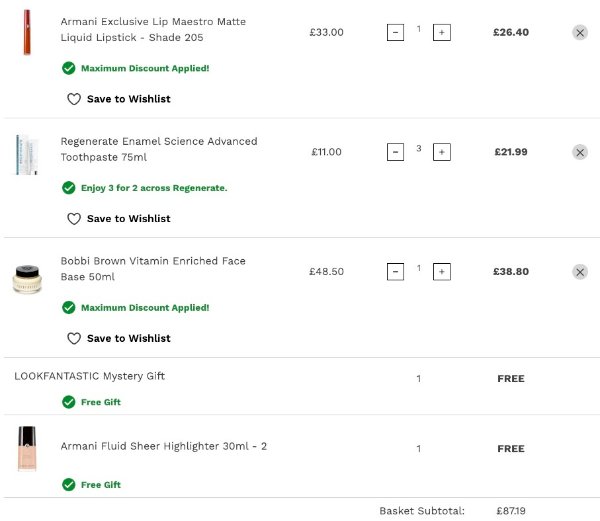Increase Bobbi Brown Face Base quantity
Screen dimensions: 600x521
(442, 272)
